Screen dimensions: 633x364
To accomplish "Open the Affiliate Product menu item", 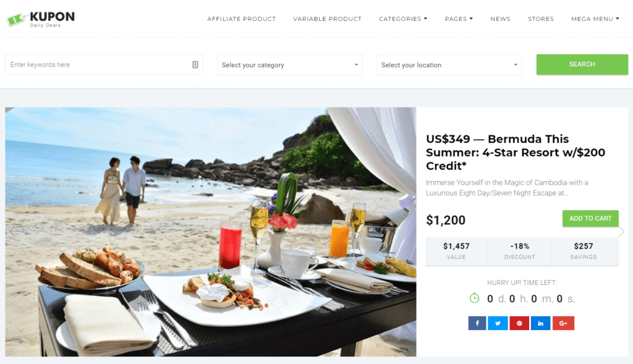I will pos(242,19).
